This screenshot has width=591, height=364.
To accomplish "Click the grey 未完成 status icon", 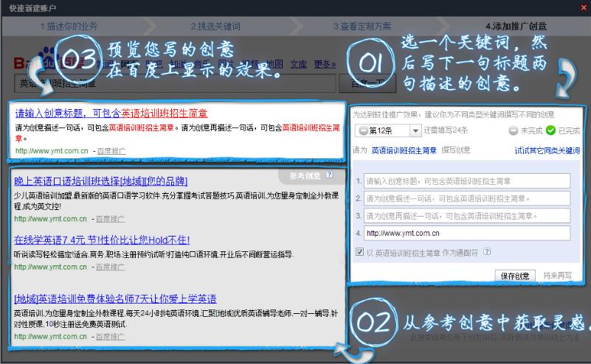I will pos(513,130).
